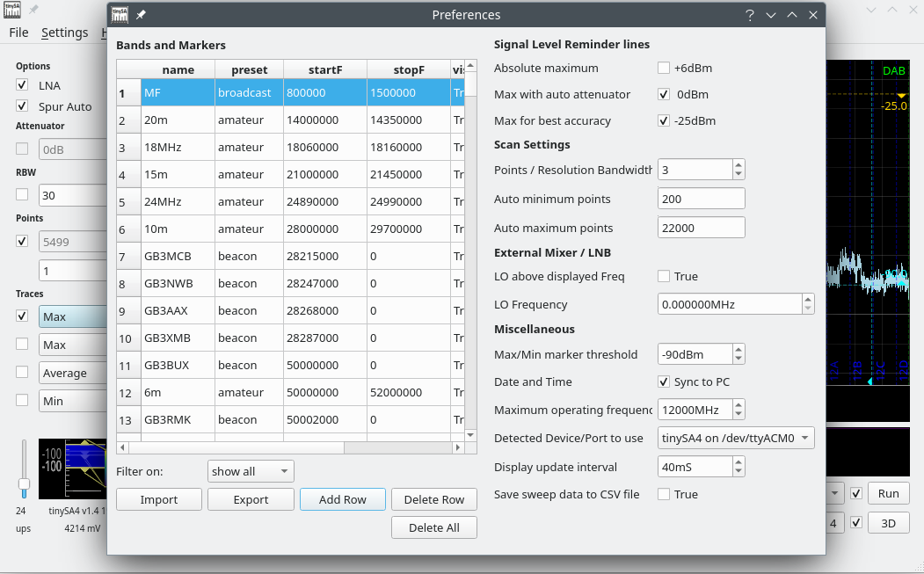Screen dimensions: 924x574
Task: Select the 'GB3MCB' beacon name cell
Action: 178,257
